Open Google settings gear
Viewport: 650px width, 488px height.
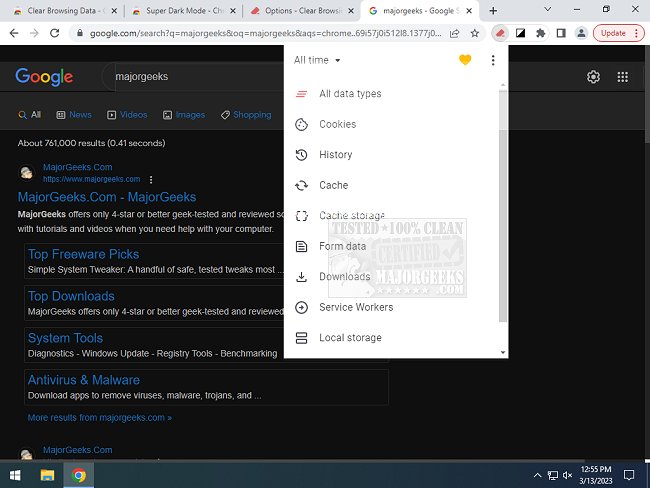pyautogui.click(x=593, y=77)
